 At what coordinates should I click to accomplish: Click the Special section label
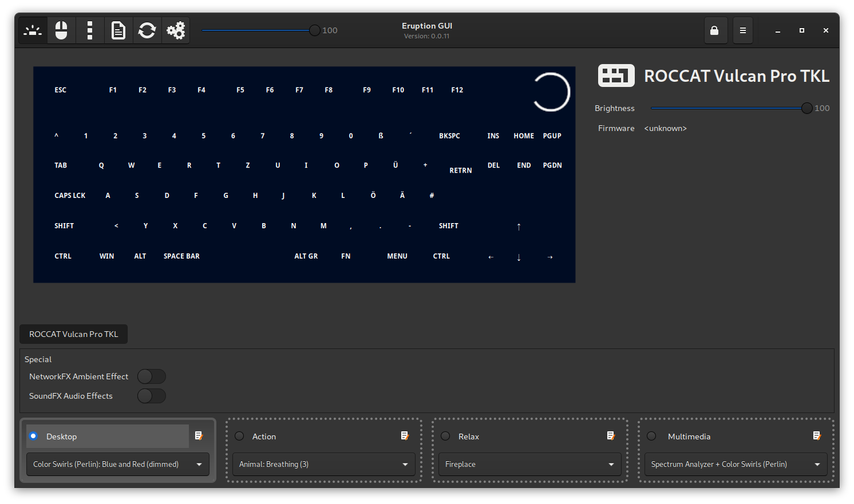point(38,359)
